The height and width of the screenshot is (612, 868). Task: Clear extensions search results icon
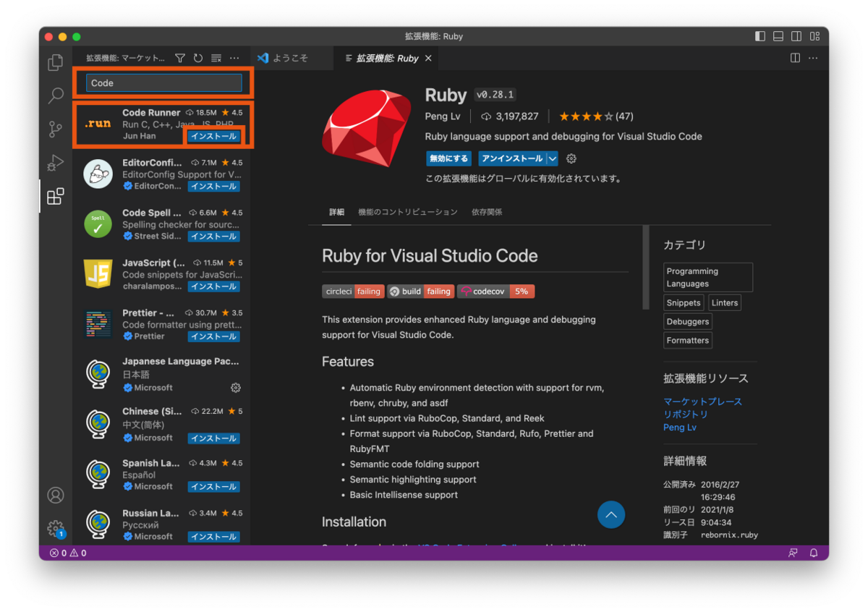216,58
